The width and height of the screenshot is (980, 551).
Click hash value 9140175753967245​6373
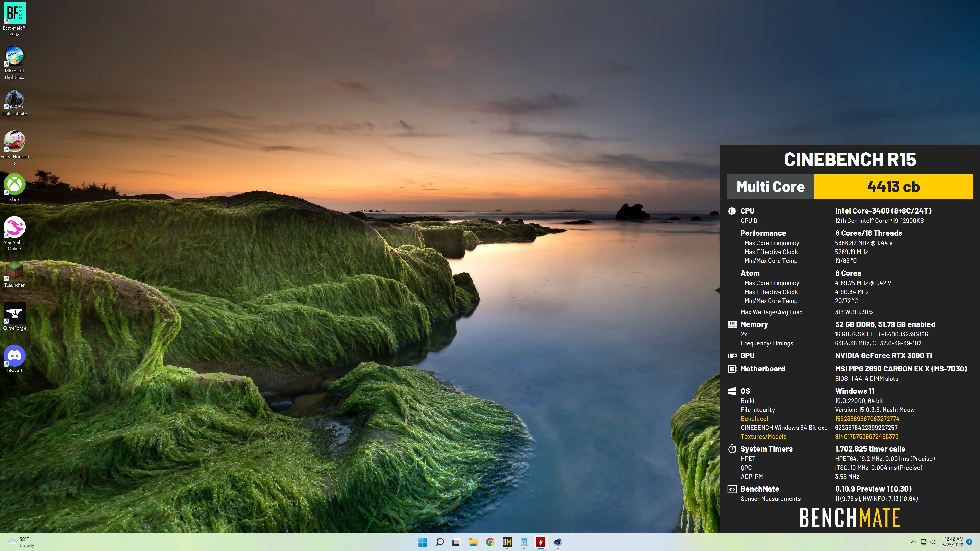point(867,436)
